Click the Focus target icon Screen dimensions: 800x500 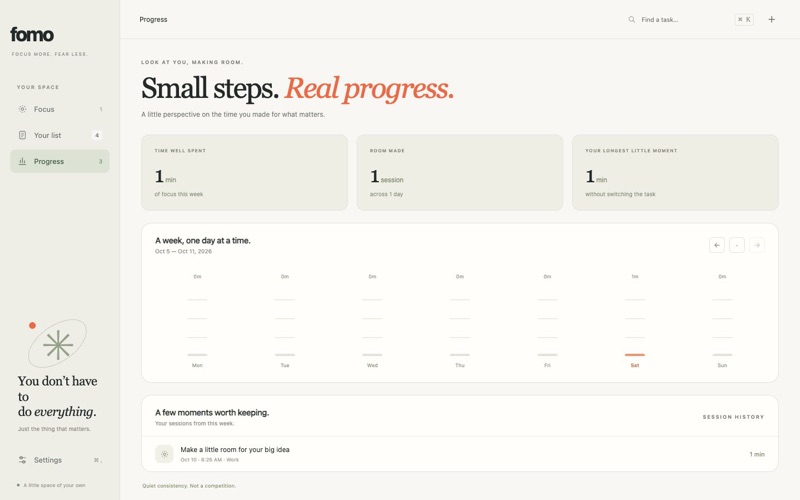[22, 109]
